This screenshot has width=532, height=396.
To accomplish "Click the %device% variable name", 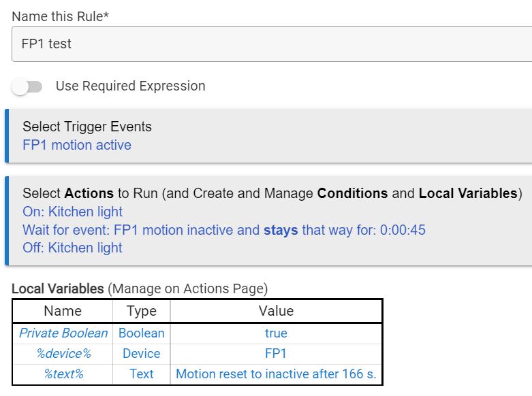I will 63,354.
